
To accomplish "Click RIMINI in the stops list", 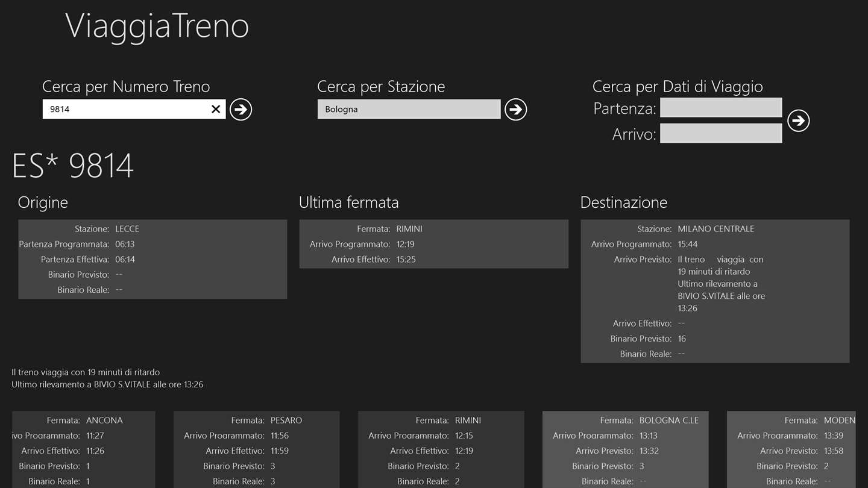I will tap(468, 421).
